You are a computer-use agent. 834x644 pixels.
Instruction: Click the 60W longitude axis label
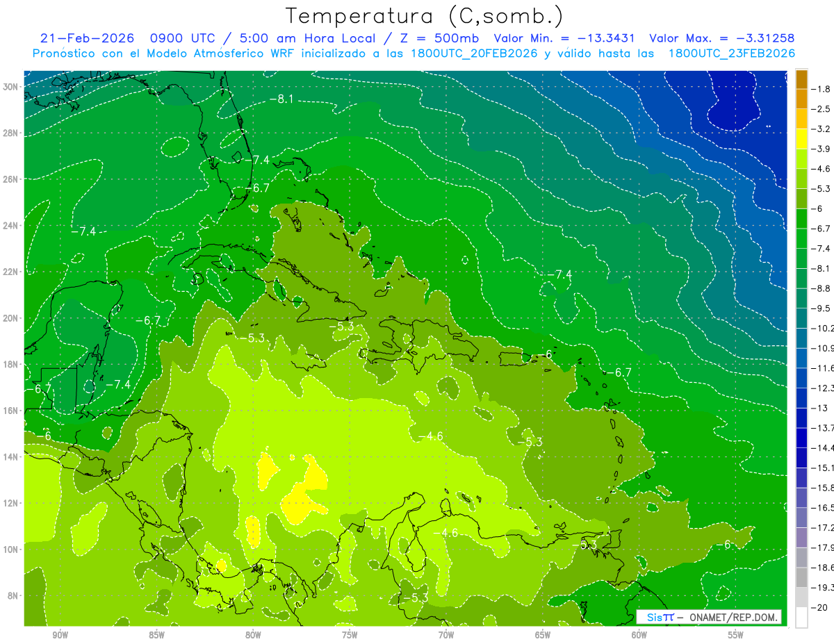[639, 635]
